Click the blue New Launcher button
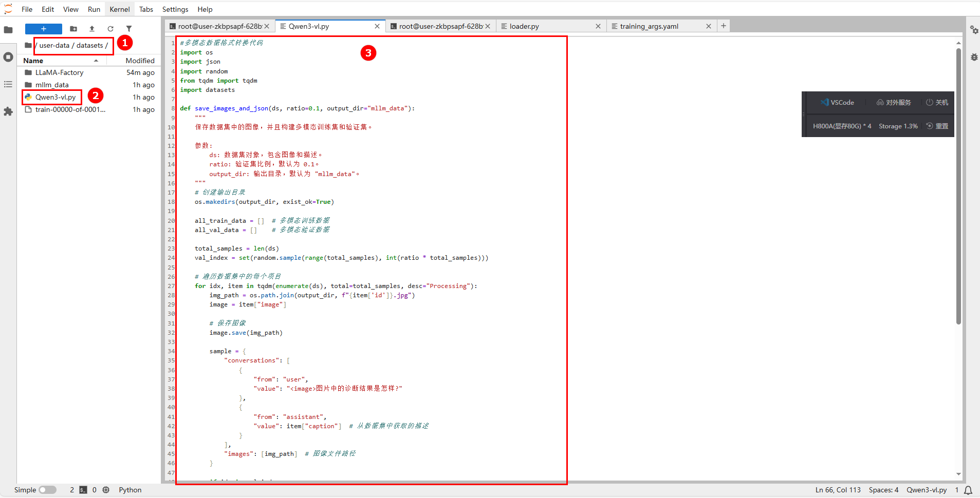Image resolution: width=980 pixels, height=498 pixels. click(x=44, y=29)
